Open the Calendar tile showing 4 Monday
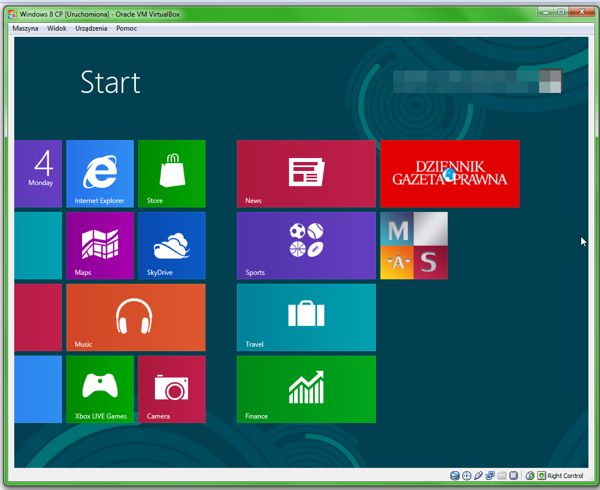The image size is (600, 490). [x=38, y=174]
